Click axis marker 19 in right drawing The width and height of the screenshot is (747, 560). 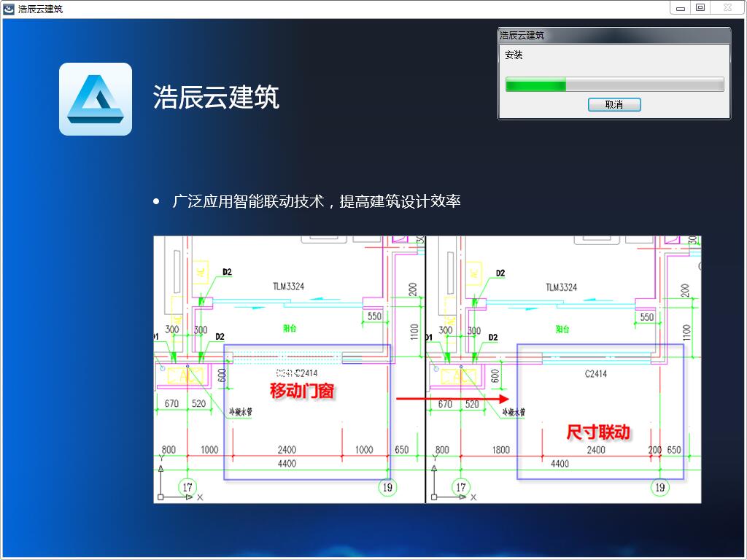tap(659, 487)
